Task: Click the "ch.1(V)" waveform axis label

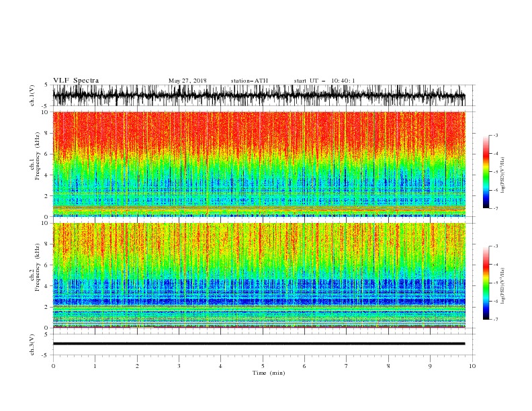Action: coord(32,95)
